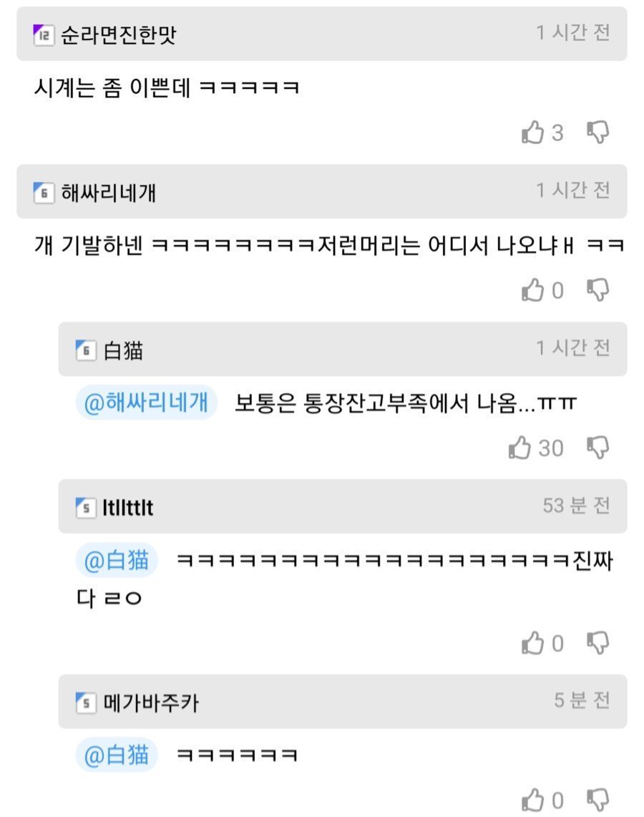Dislike 메가바주카's reply
This screenshot has width=644, height=817.
coord(597,799)
